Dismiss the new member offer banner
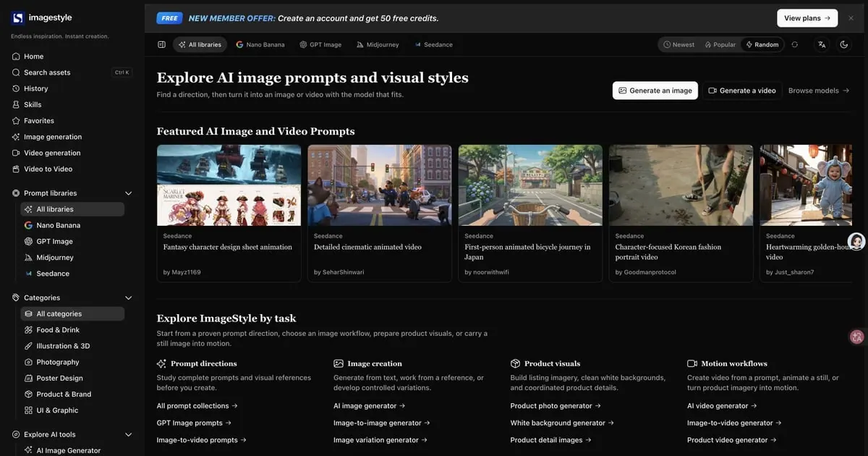The image size is (868, 456). 851,18
